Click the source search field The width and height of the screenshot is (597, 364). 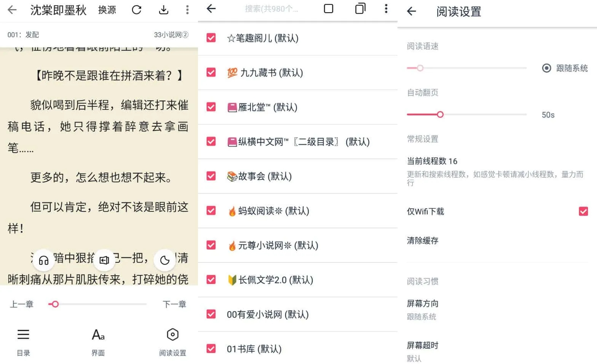pyautogui.click(x=271, y=9)
